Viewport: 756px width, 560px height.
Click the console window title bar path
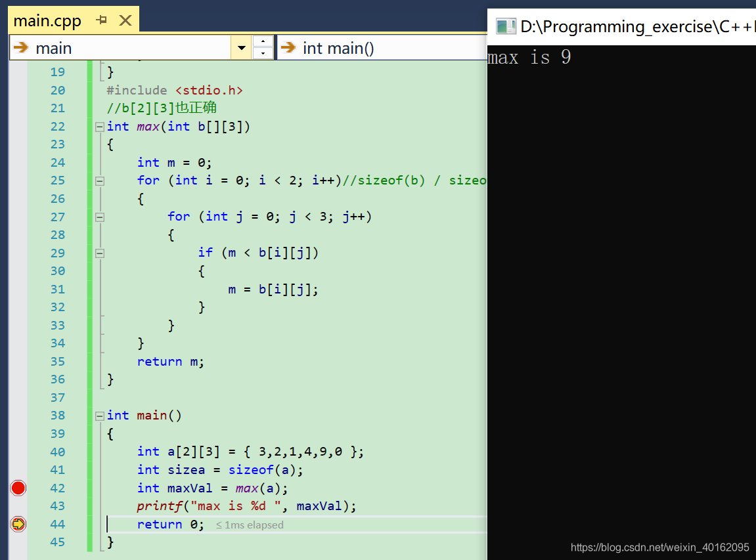point(637,26)
